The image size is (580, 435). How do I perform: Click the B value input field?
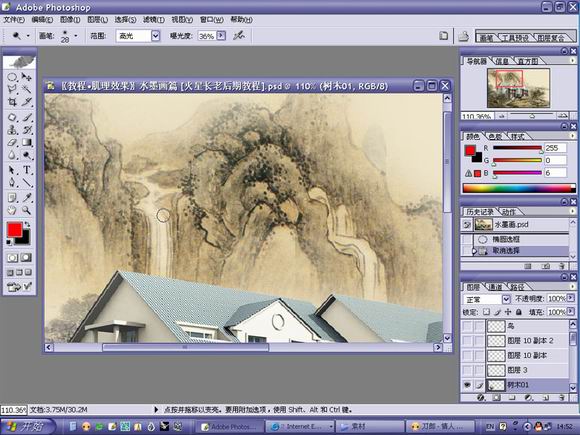point(555,173)
